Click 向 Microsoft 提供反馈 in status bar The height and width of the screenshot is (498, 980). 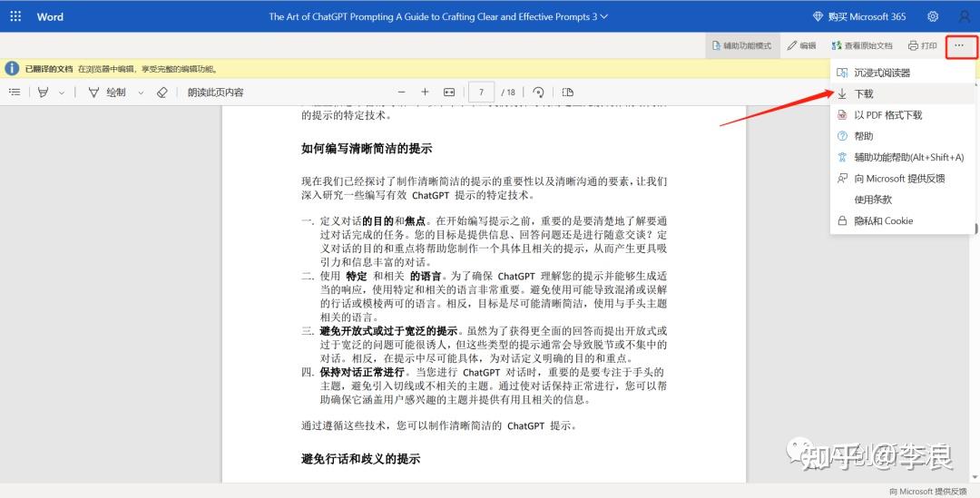coord(927,492)
